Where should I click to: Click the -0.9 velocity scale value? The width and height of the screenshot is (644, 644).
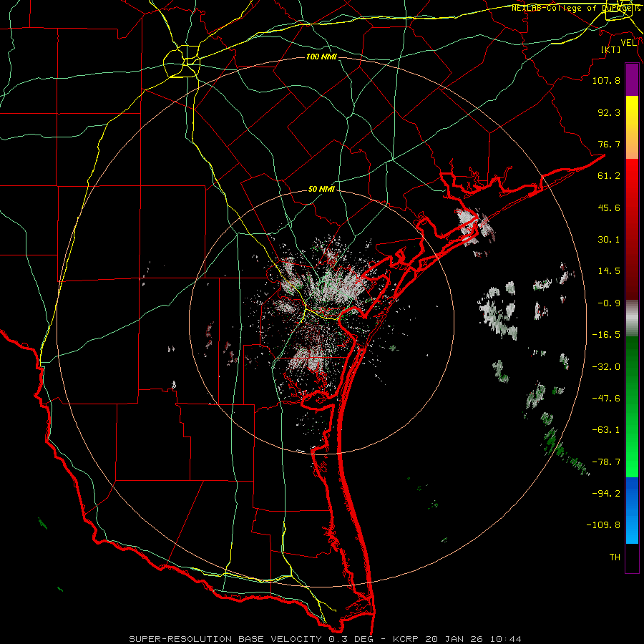(609, 303)
